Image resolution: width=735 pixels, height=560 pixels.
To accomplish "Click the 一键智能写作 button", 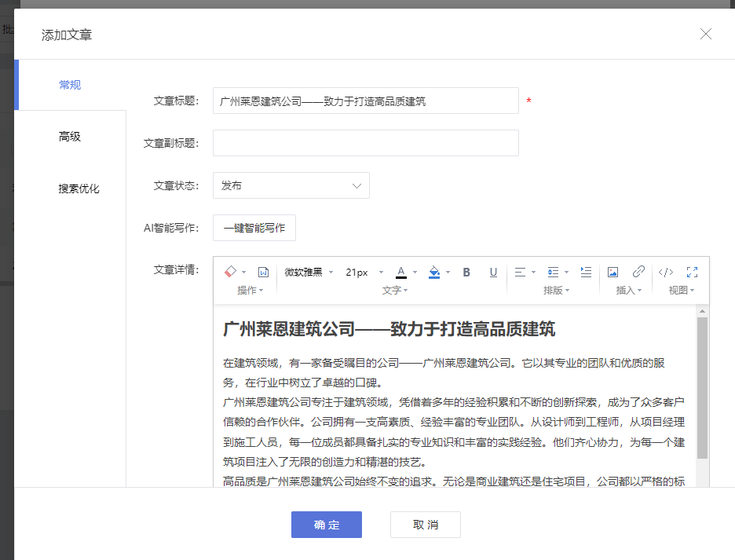I will (x=254, y=228).
